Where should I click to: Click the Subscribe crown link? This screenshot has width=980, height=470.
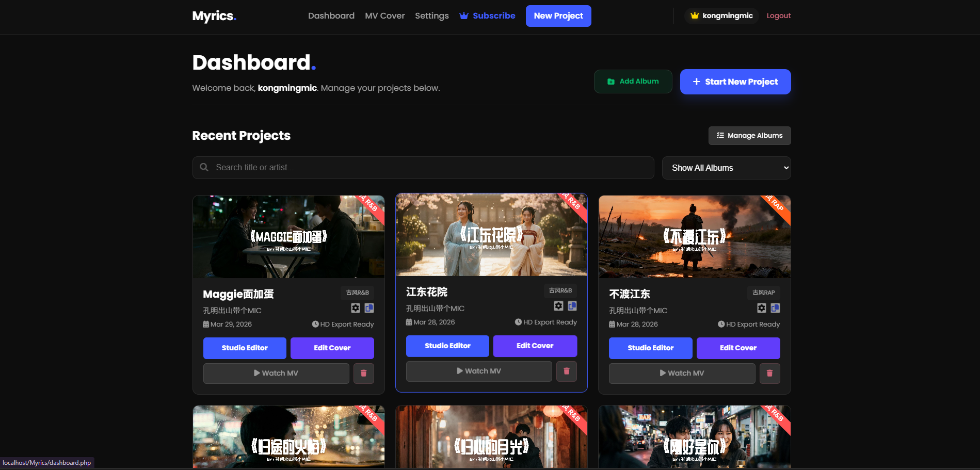(487, 15)
